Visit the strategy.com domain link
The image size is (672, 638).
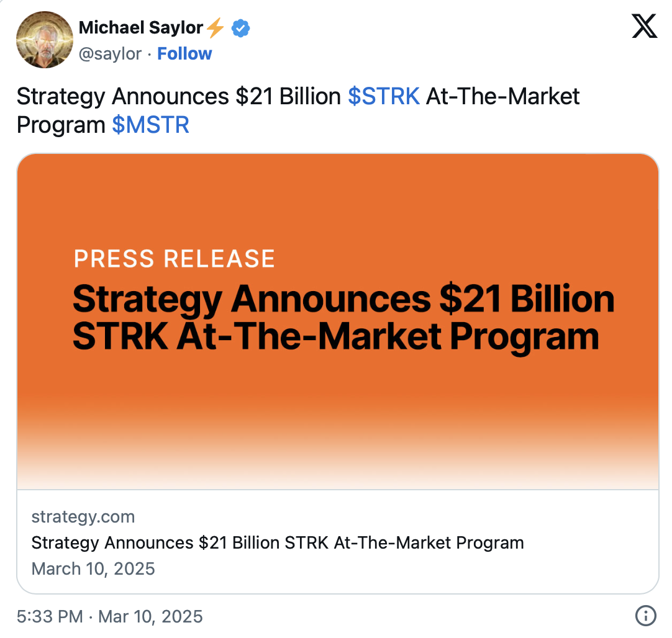tap(83, 517)
